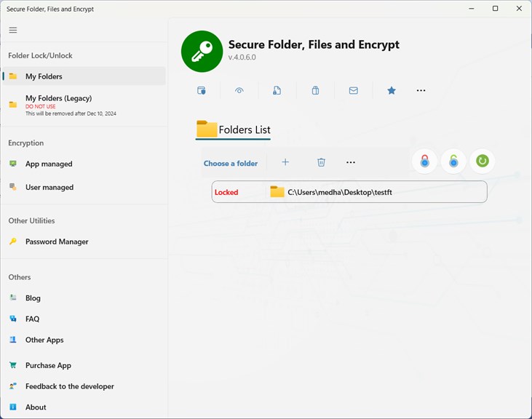Open the Blog link
This screenshot has width=532, height=419.
[x=84, y=298]
